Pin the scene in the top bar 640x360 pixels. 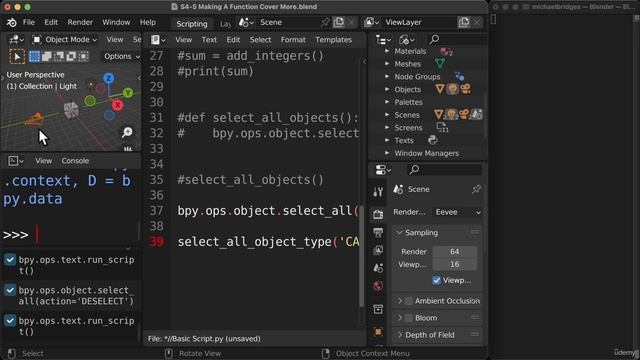(x=325, y=22)
